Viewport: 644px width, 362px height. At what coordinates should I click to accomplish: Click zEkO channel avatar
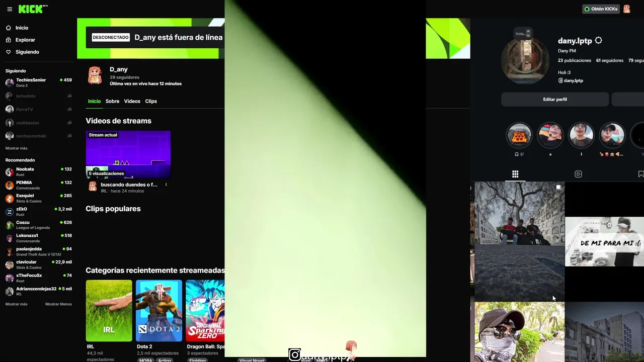10,212
